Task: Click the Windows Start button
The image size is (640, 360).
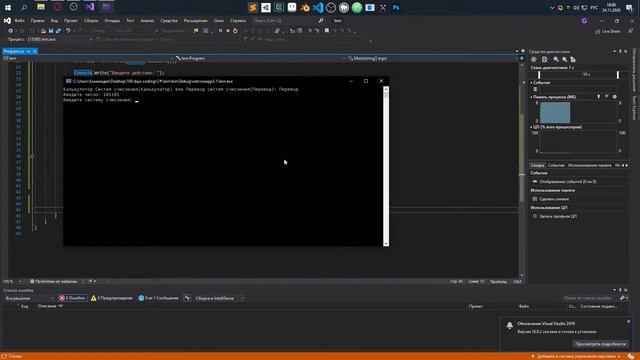Action: point(8,7)
